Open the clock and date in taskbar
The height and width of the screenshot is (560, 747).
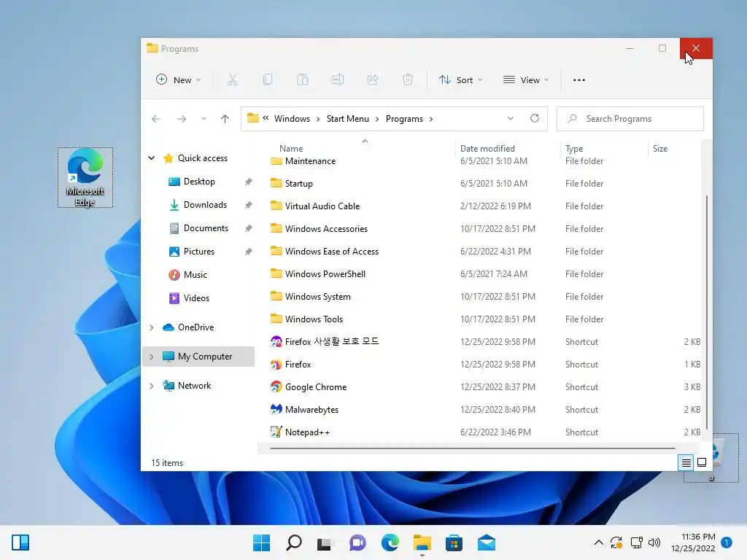click(693, 542)
